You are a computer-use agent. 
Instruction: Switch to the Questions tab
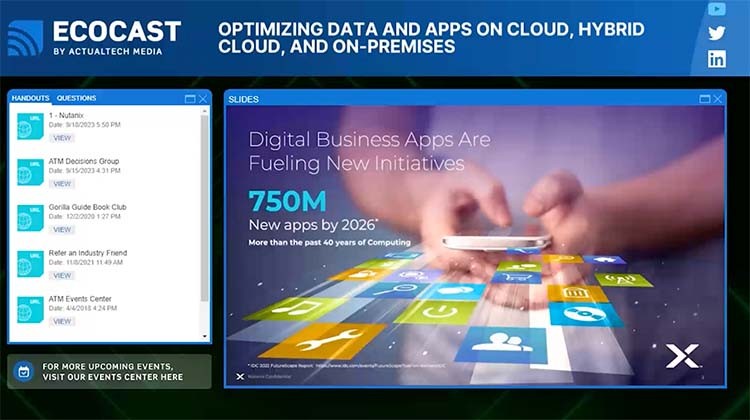[x=76, y=98]
